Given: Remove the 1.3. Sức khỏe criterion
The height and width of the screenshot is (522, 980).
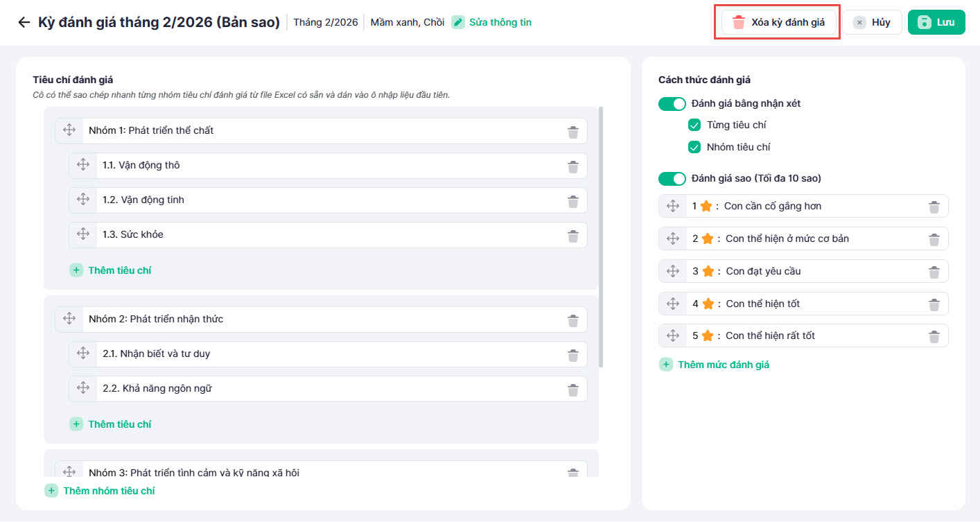Looking at the screenshot, I should point(572,236).
